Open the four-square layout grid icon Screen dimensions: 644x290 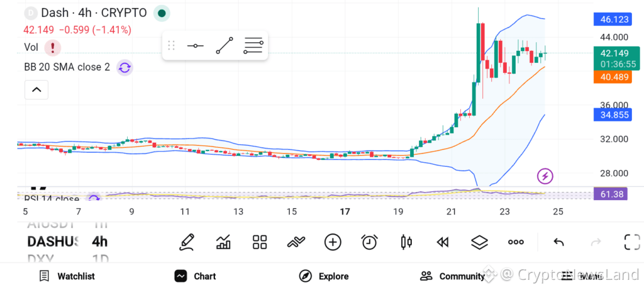260,242
